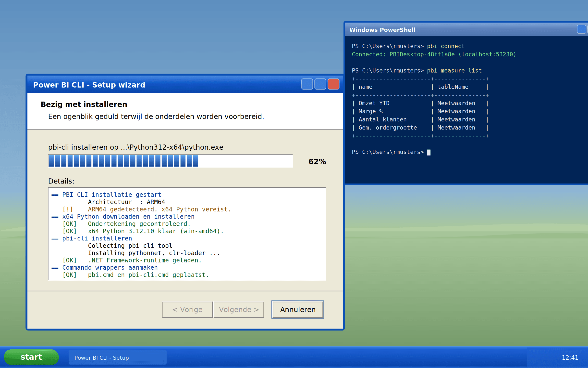Open the start menu

click(x=31, y=357)
